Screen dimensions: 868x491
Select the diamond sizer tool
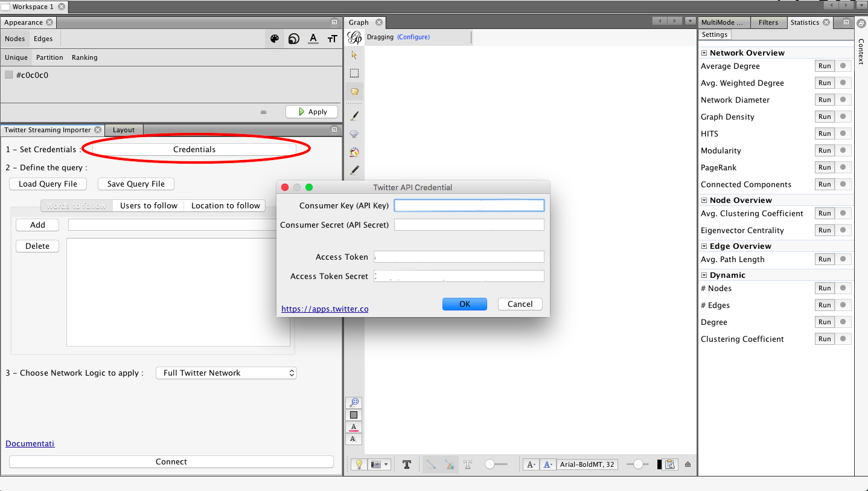click(x=354, y=134)
